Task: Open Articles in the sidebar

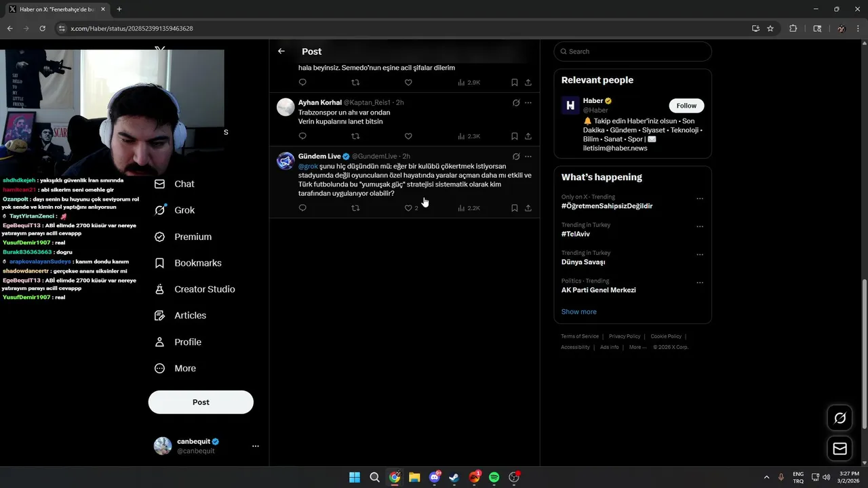Action: tap(180, 315)
